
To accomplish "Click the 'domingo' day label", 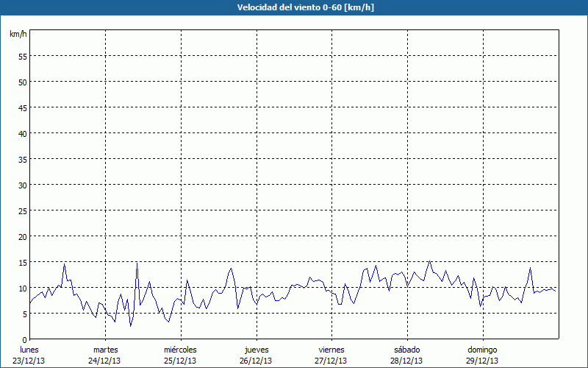I will point(481,350).
